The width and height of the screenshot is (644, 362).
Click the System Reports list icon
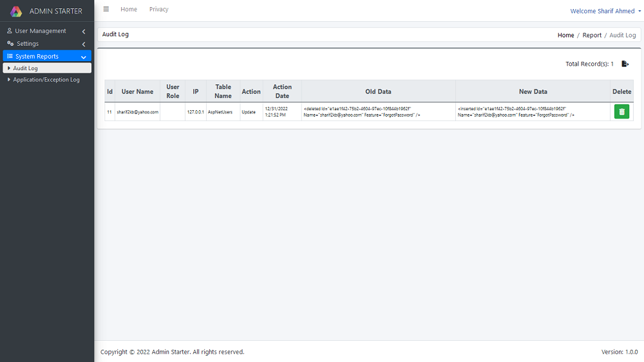(10, 57)
